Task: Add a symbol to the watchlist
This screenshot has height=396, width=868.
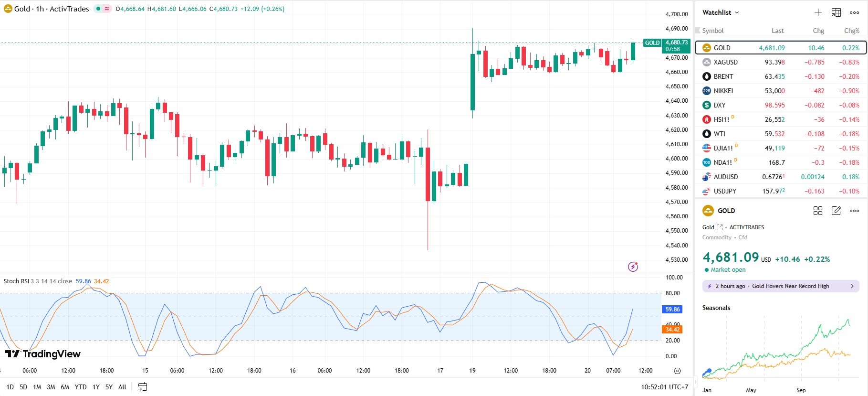Action: (818, 12)
